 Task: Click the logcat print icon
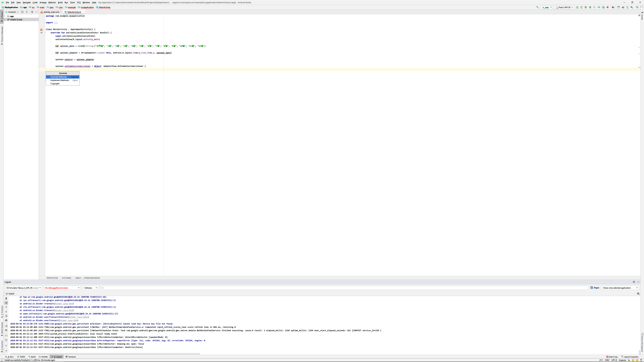[6, 320]
